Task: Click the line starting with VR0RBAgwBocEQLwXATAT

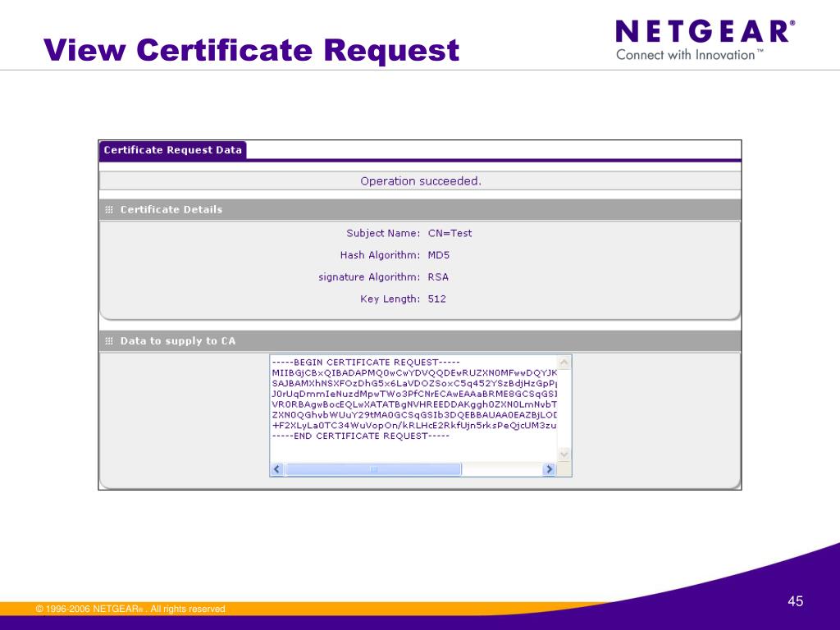Action: click(x=414, y=404)
